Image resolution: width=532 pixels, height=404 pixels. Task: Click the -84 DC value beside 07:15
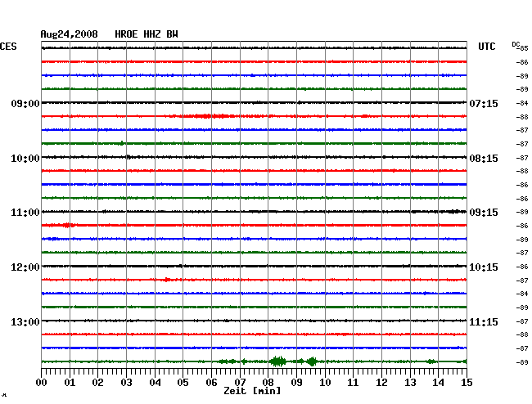click(522, 103)
